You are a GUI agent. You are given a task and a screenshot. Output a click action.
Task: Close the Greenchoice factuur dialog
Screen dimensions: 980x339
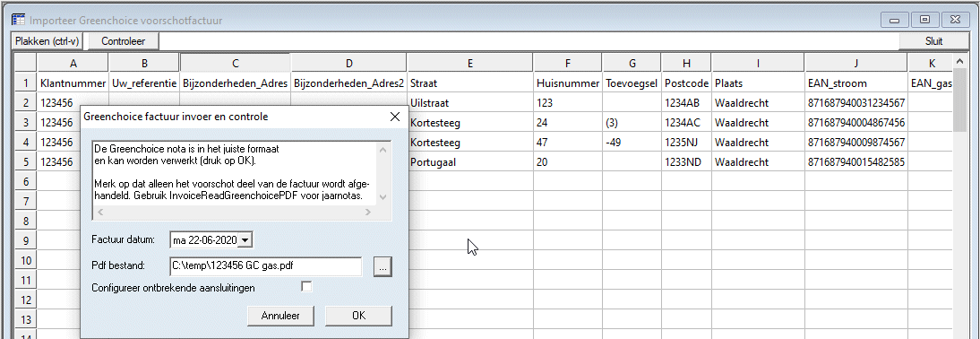tap(394, 117)
